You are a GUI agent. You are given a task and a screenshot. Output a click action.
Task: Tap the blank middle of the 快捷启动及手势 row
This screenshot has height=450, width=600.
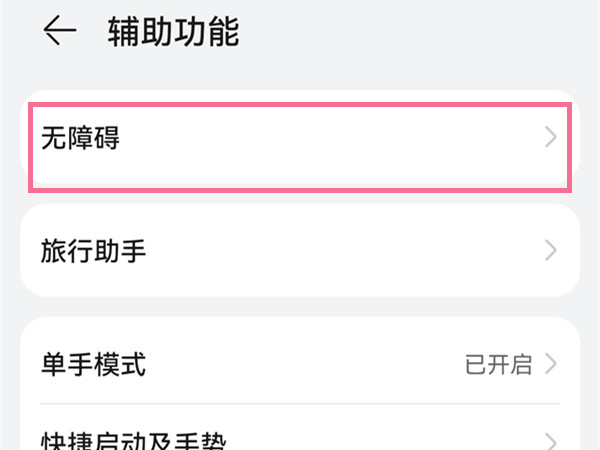[x=380, y=438]
